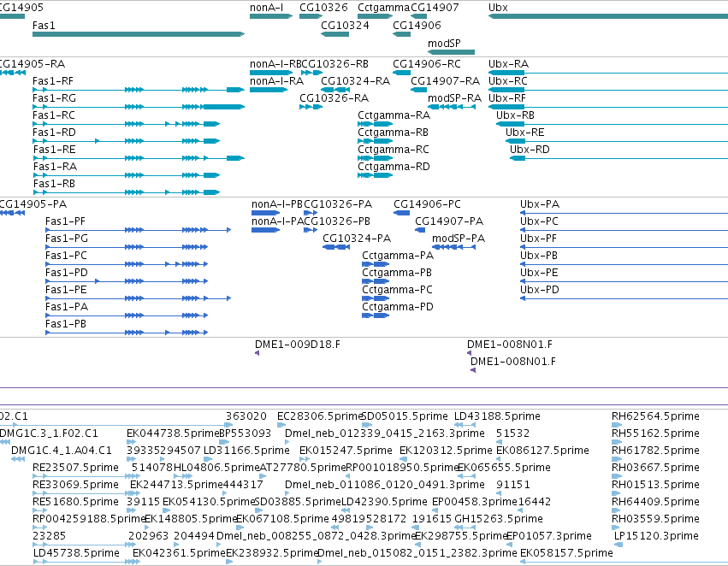Open the DMG1C.4_1.A04.C1 EST label

(62, 451)
